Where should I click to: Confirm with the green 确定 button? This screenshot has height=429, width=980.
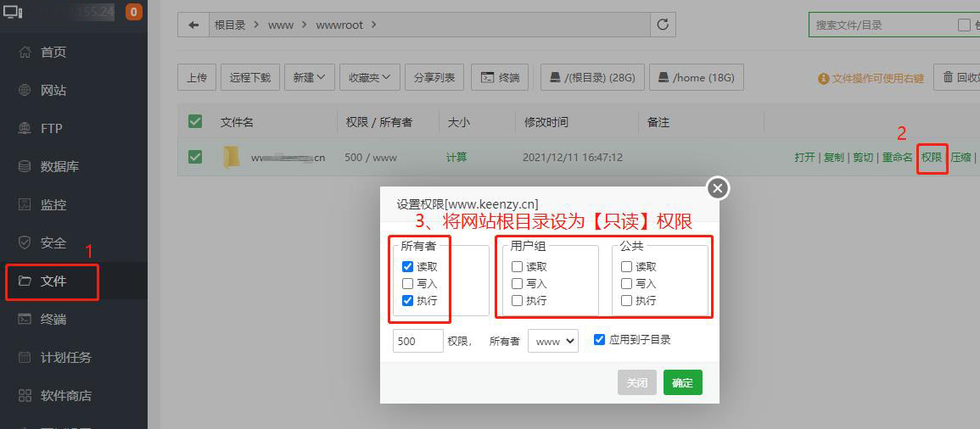point(682,382)
